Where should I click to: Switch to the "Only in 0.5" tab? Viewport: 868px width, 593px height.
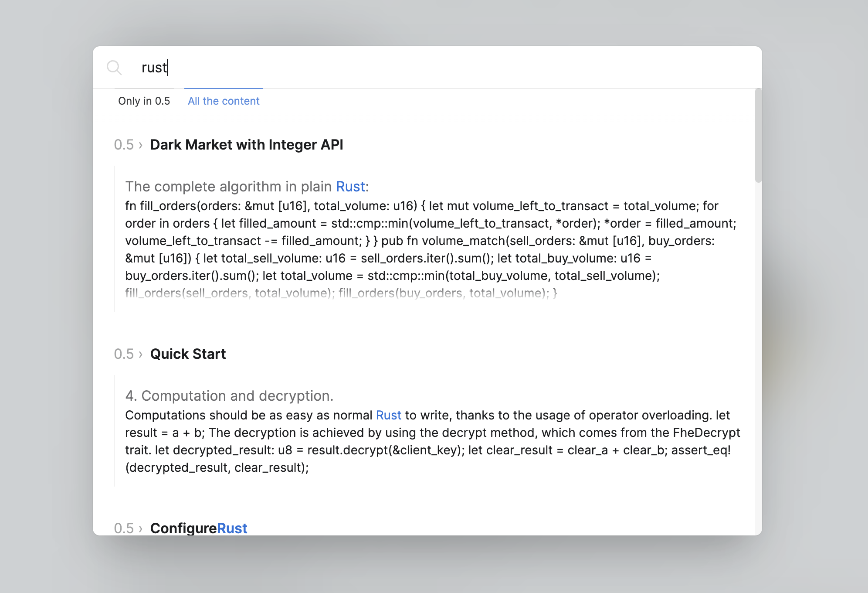[x=144, y=101]
